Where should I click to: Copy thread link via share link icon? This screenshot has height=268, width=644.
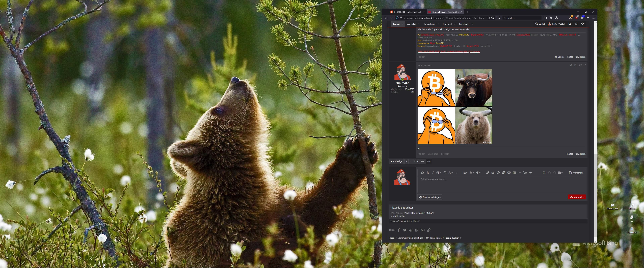point(429,230)
